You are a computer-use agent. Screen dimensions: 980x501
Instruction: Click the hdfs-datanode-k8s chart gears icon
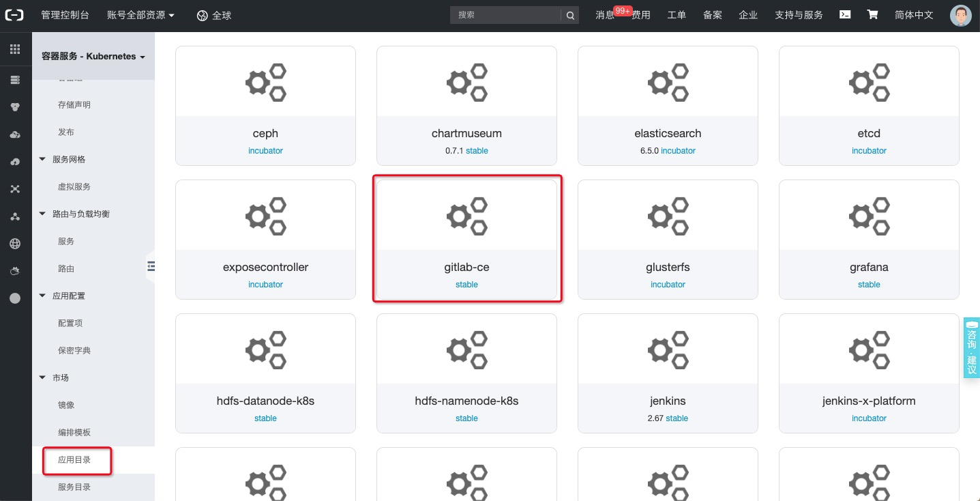(265, 350)
